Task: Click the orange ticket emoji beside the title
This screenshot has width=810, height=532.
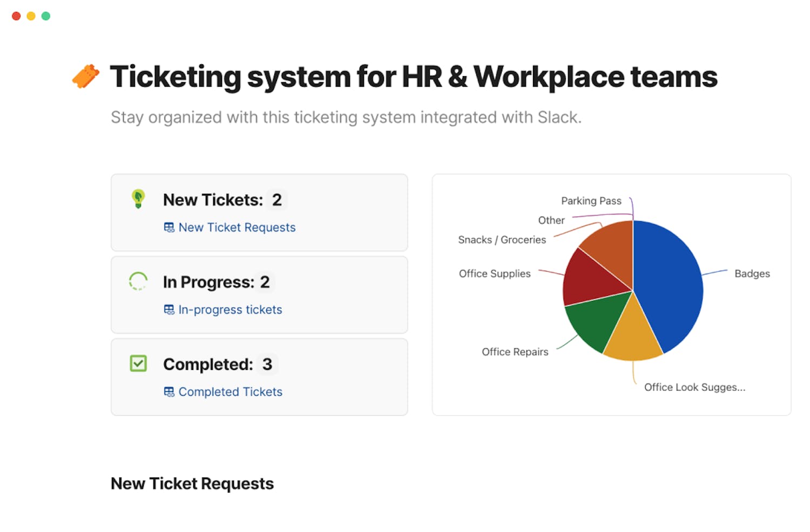Action: click(86, 76)
